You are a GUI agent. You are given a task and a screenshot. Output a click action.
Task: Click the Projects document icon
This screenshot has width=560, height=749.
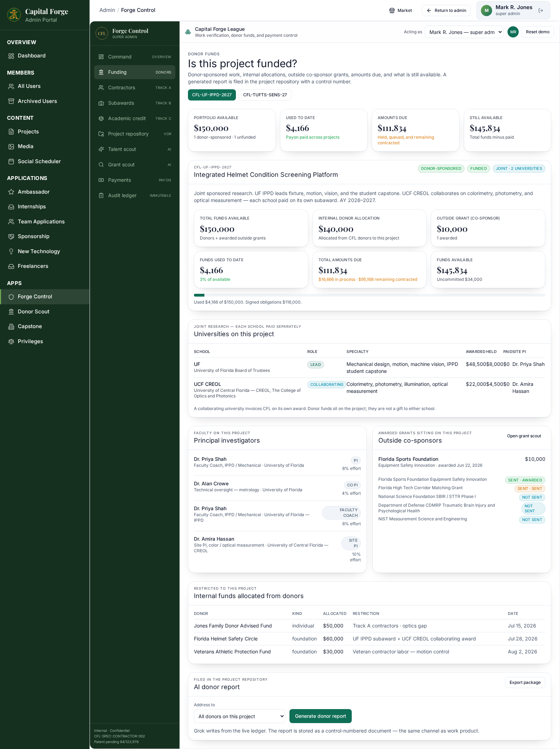click(11, 132)
